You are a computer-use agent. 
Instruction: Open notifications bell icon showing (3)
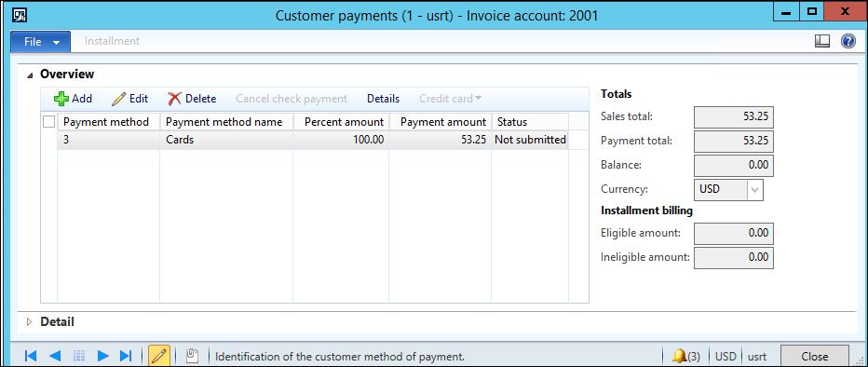[x=685, y=357]
